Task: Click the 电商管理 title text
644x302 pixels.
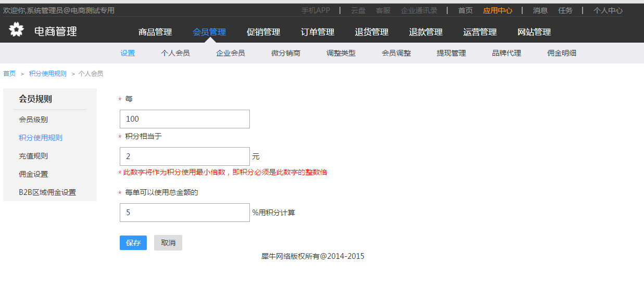Action: coord(56,31)
